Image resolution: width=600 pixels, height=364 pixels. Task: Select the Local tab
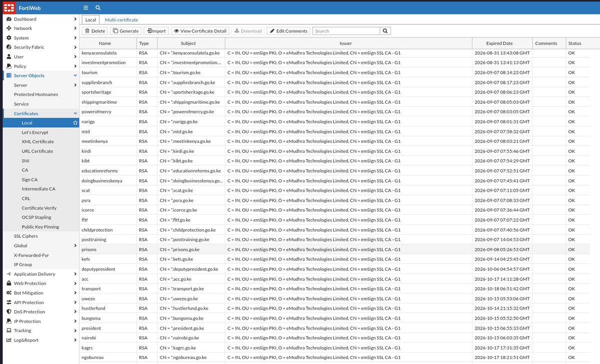[90, 20]
